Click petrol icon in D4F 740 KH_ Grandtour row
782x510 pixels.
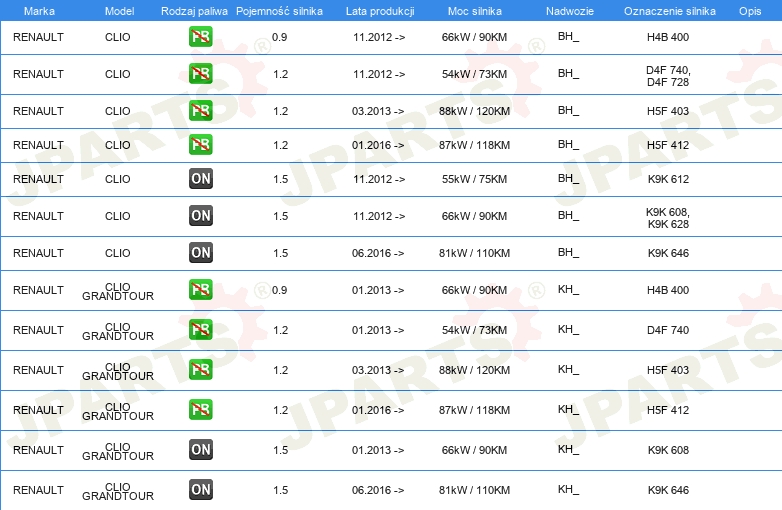tap(200, 330)
